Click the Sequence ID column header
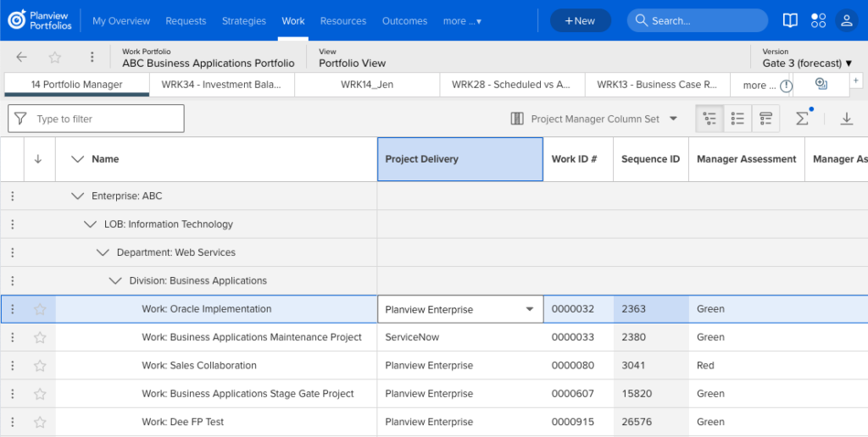This screenshot has height=437, width=868. click(x=650, y=159)
